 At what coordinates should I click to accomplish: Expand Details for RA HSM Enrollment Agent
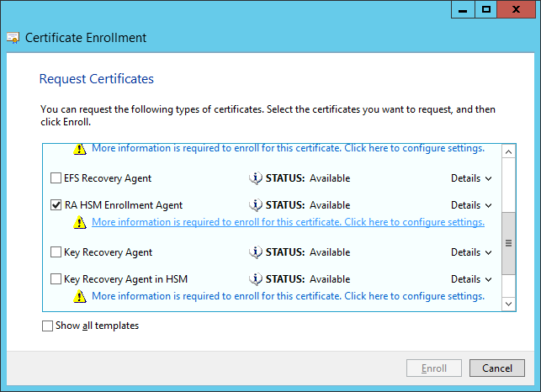(471, 205)
